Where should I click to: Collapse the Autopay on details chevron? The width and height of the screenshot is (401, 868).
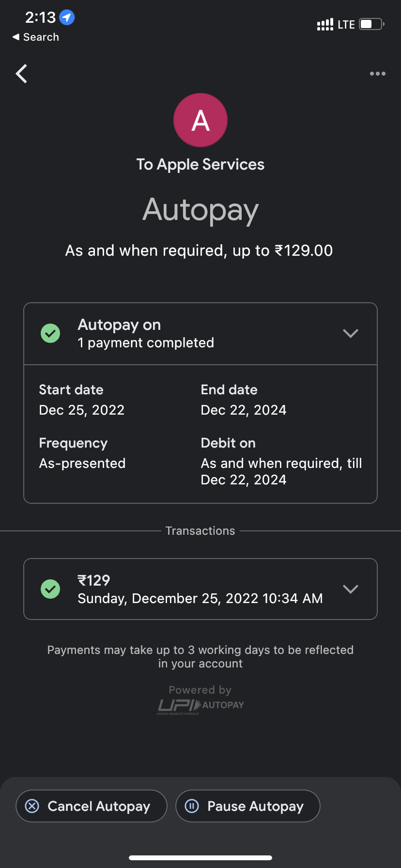[x=350, y=333]
